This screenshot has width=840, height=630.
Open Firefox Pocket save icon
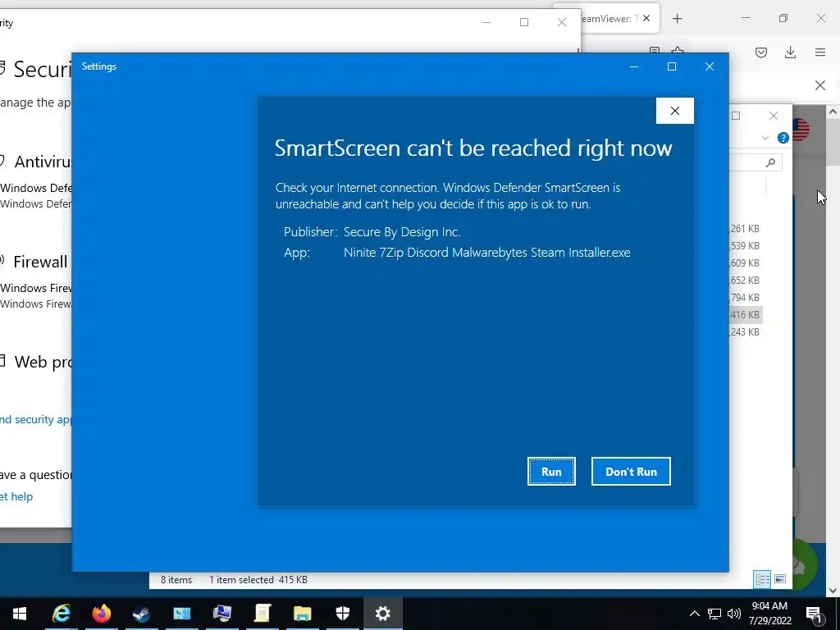(761, 52)
